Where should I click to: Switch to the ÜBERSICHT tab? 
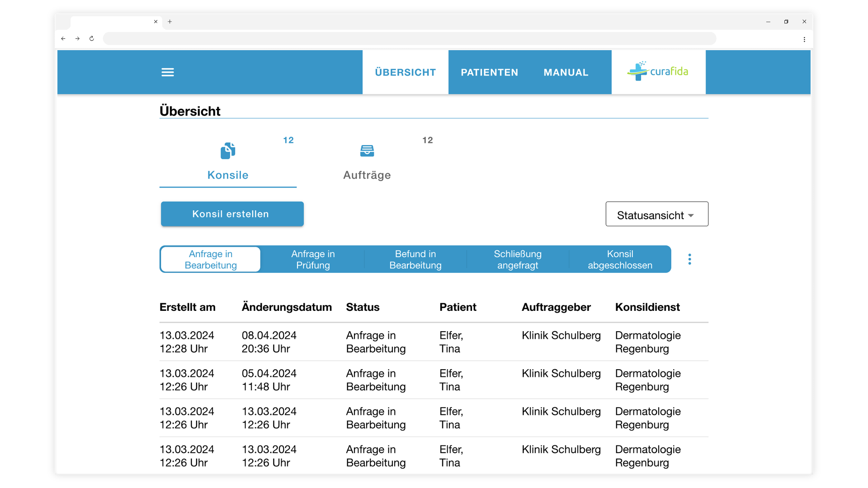pos(405,72)
